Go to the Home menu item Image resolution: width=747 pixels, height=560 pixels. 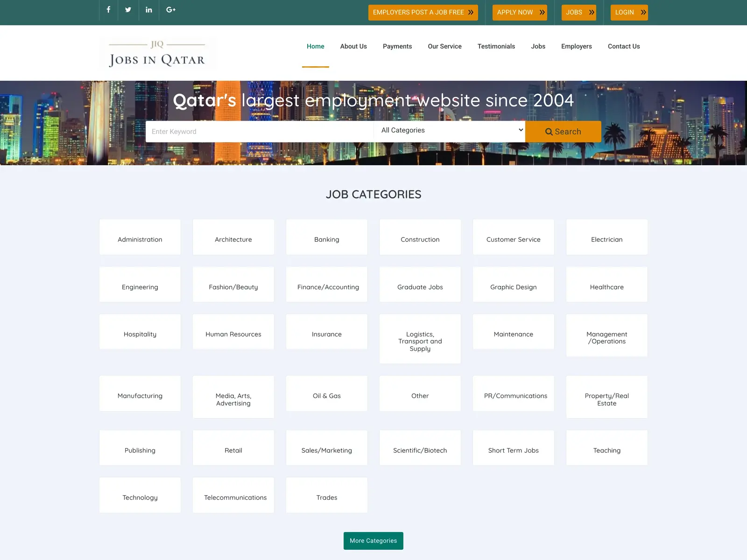[x=316, y=46]
